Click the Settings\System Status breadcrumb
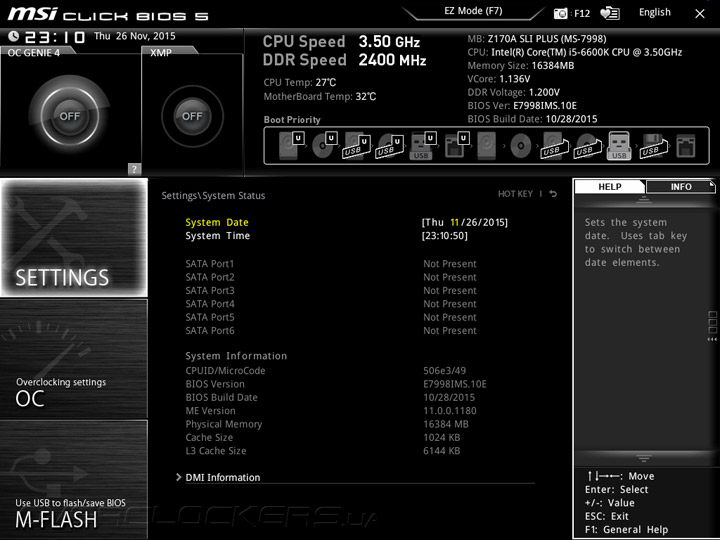The image size is (720, 540). (213, 196)
